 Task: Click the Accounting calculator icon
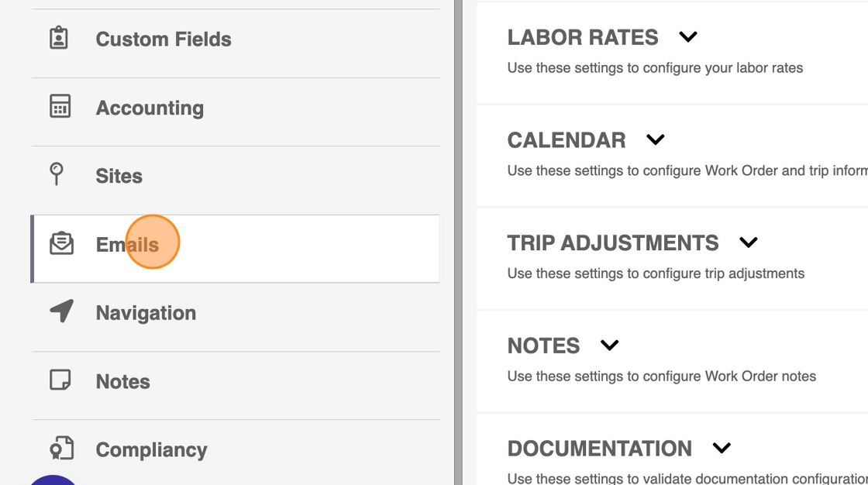click(x=60, y=107)
